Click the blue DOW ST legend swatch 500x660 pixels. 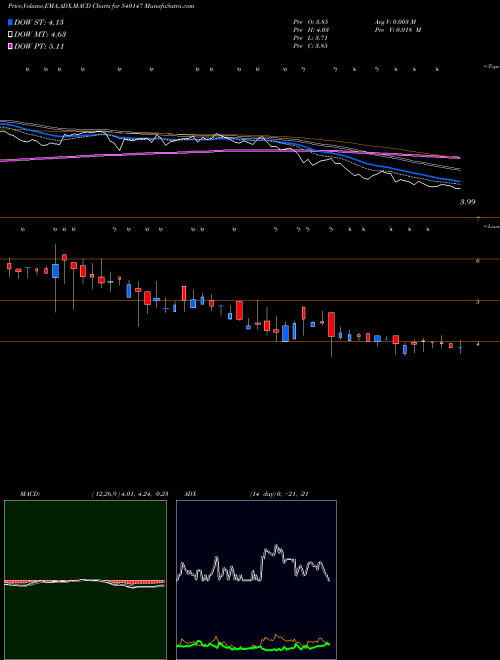[11, 22]
